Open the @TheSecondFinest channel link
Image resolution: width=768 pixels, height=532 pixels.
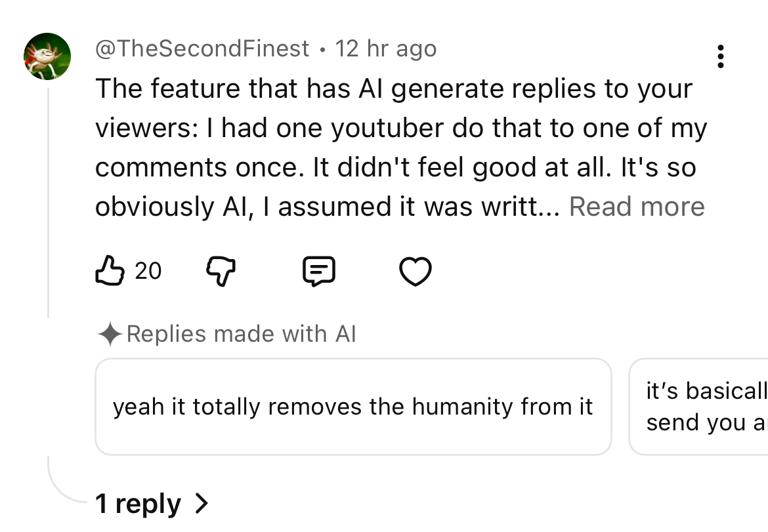pyautogui.click(x=202, y=49)
